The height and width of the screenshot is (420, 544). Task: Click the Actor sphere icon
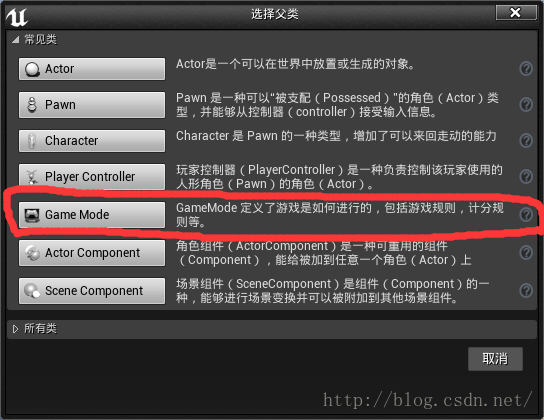click(32, 69)
